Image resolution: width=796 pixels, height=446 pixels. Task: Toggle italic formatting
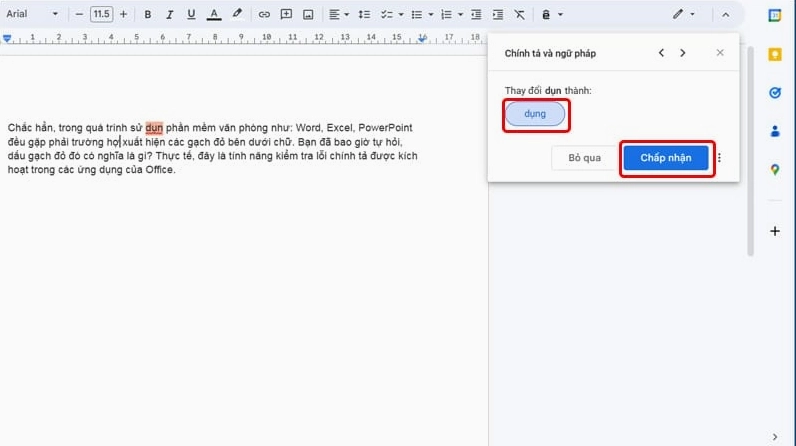click(x=170, y=15)
